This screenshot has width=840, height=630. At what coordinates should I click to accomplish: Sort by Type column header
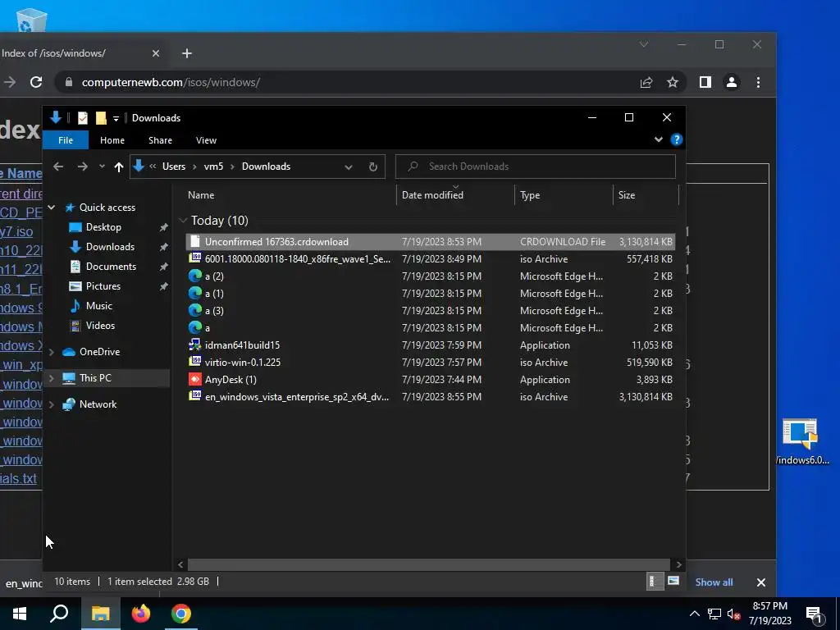[564, 195]
